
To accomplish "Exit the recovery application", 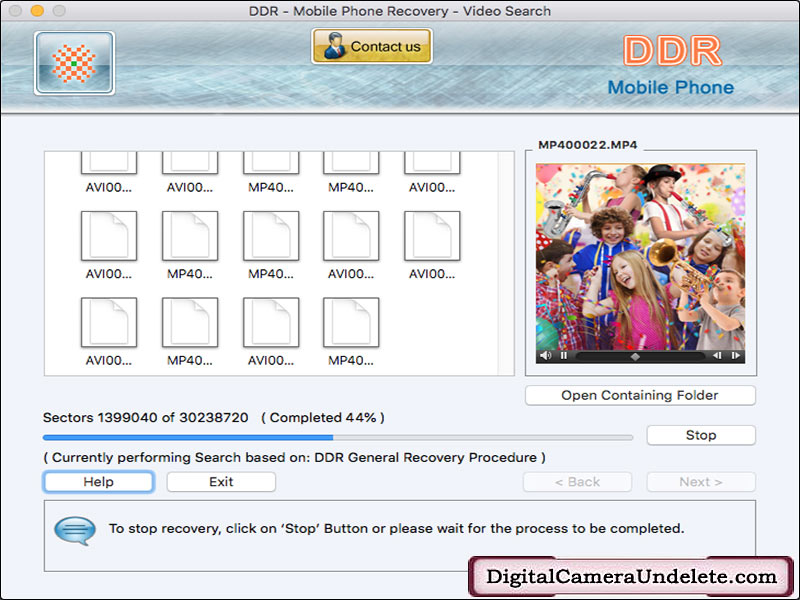I will point(221,482).
